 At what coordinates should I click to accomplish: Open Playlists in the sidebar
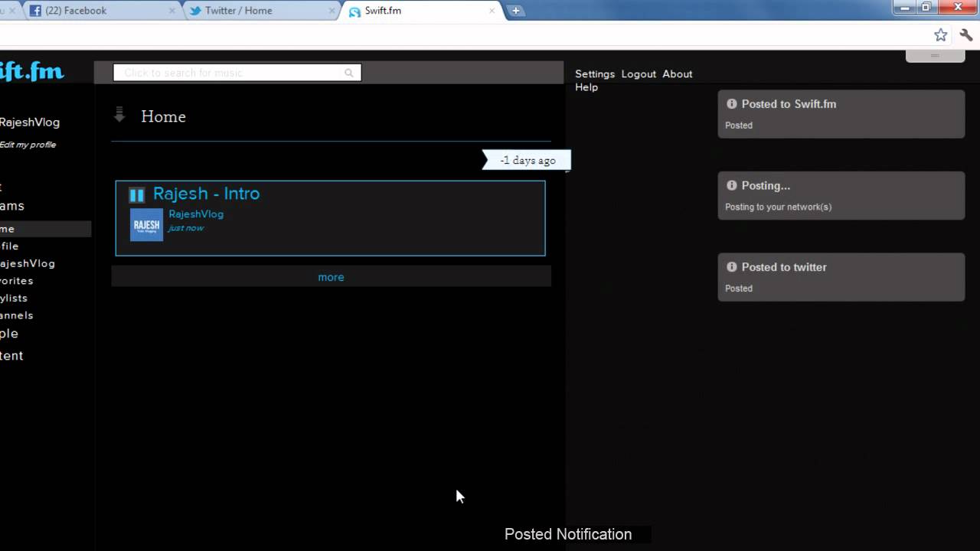14,298
